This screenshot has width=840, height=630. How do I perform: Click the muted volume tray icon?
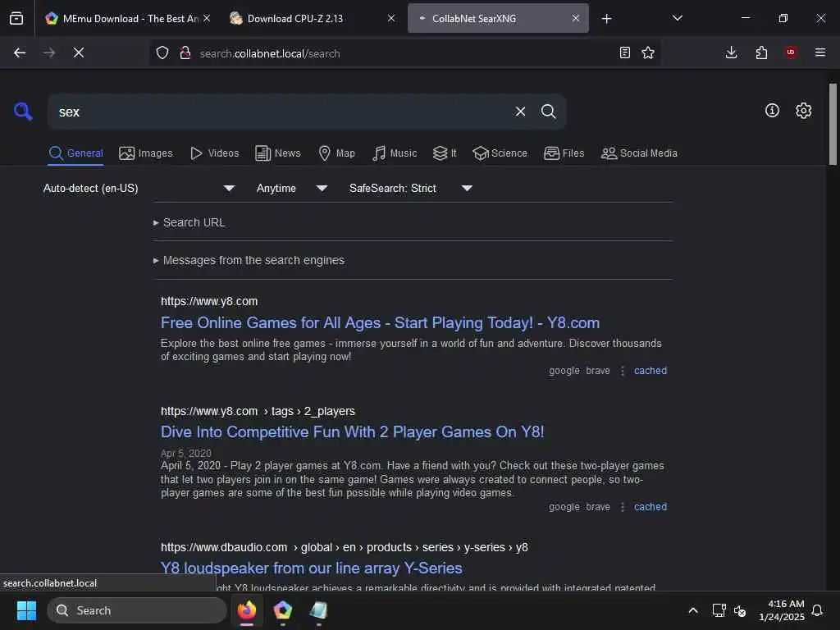tap(741, 610)
